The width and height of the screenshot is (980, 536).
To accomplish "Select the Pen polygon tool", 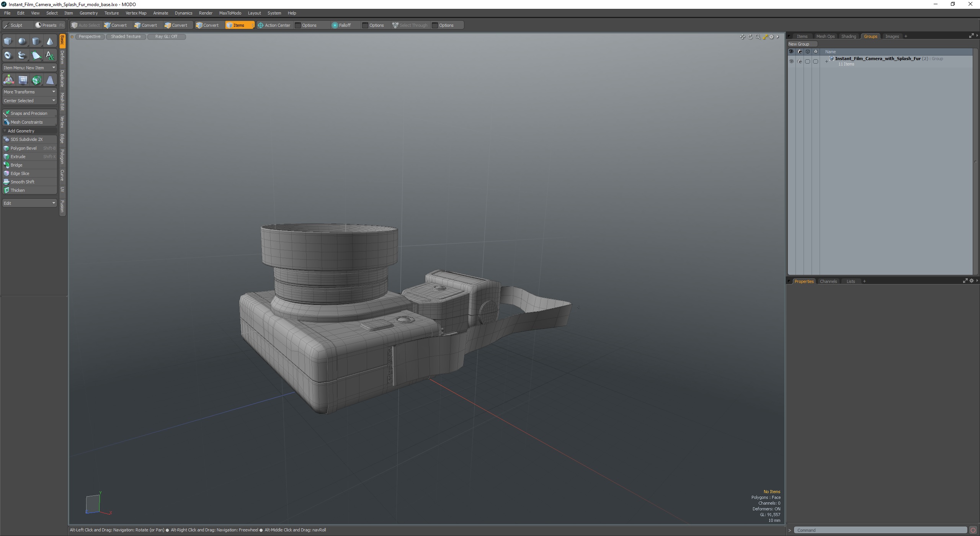I will [x=36, y=56].
